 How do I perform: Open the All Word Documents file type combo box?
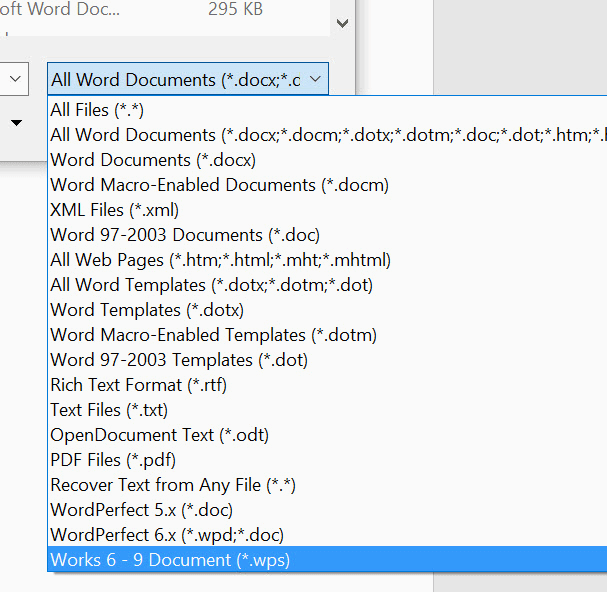coord(188,79)
